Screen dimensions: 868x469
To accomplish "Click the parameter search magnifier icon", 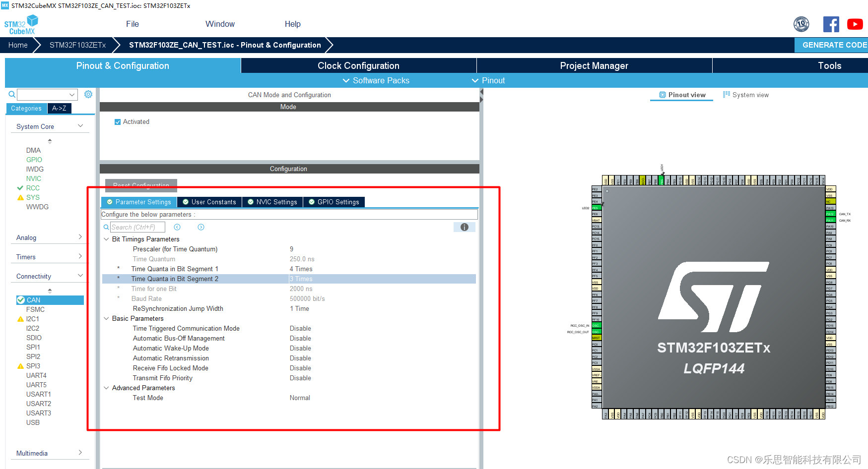I will [x=106, y=227].
